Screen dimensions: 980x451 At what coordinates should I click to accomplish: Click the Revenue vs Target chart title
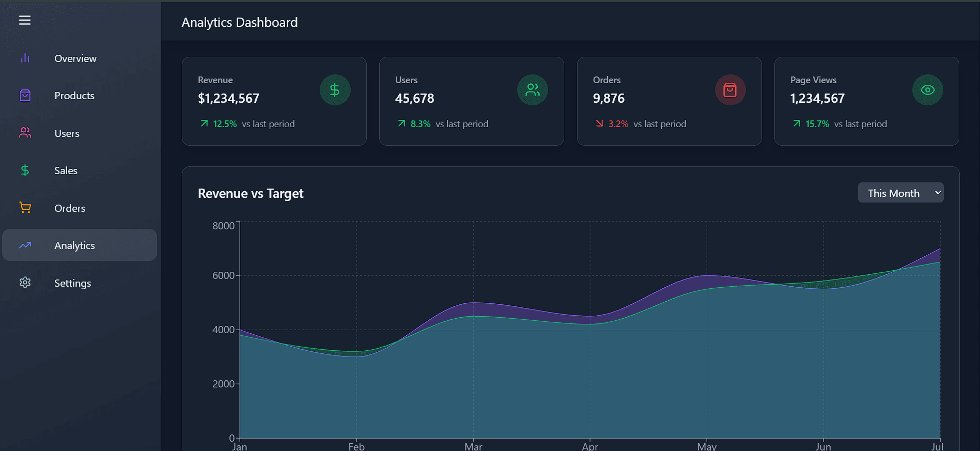[251, 193]
